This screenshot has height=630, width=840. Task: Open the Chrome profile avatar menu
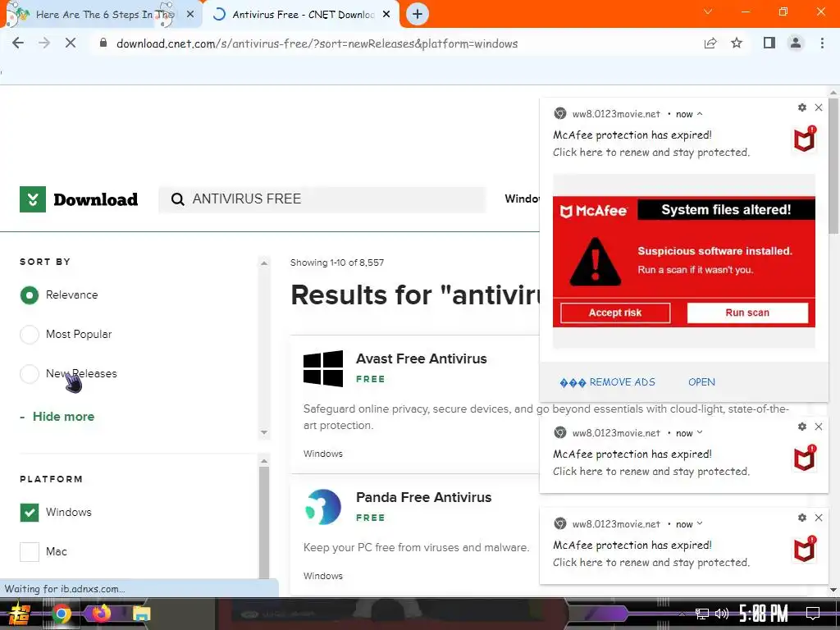(796, 43)
